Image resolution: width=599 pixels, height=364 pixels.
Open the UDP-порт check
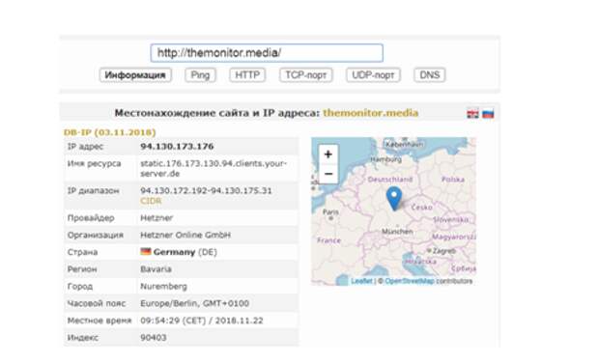373,75
